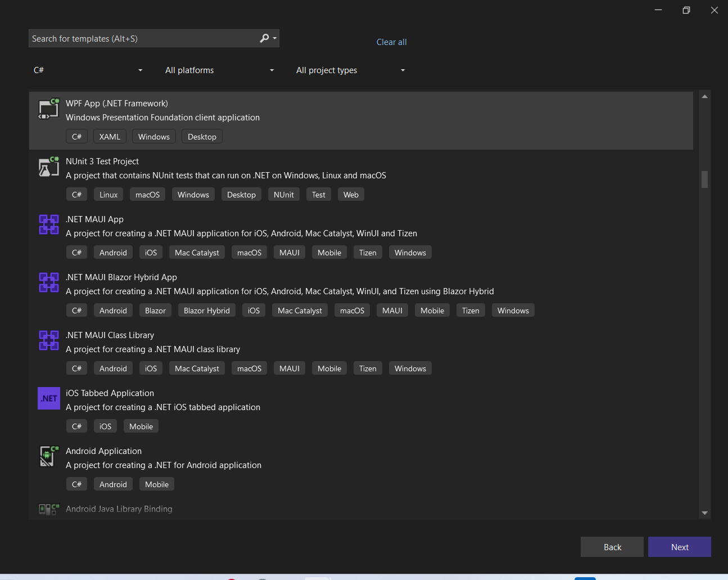Click the Windows tag on WPF App
The image size is (728, 580).
pyautogui.click(x=154, y=137)
